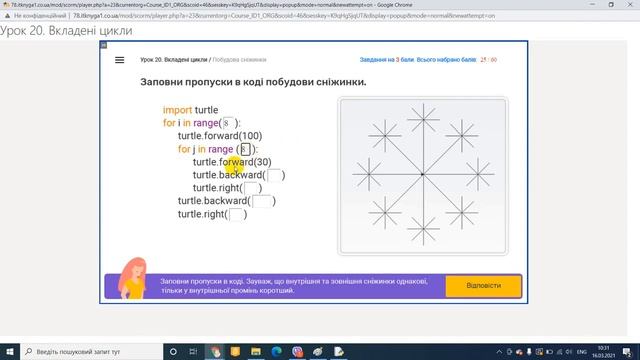Click the Windows taskbar search box

91,351
